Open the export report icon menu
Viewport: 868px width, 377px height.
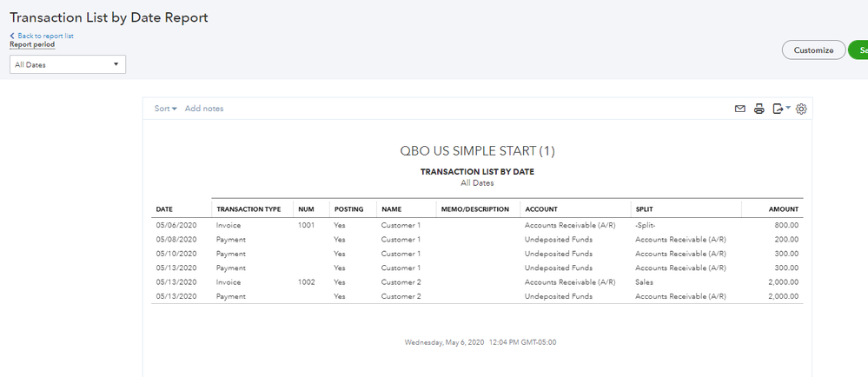(x=780, y=109)
